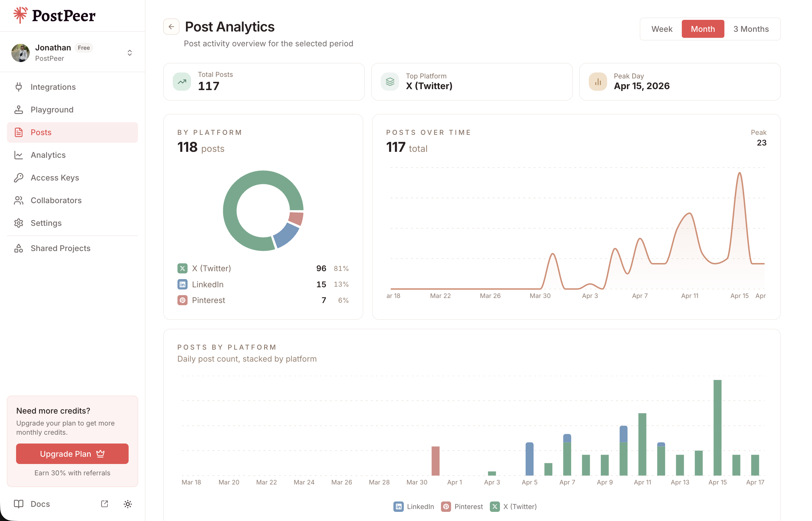The width and height of the screenshot is (812, 521).
Task: Click the back arrow beside Post Analytics
Action: tap(171, 27)
